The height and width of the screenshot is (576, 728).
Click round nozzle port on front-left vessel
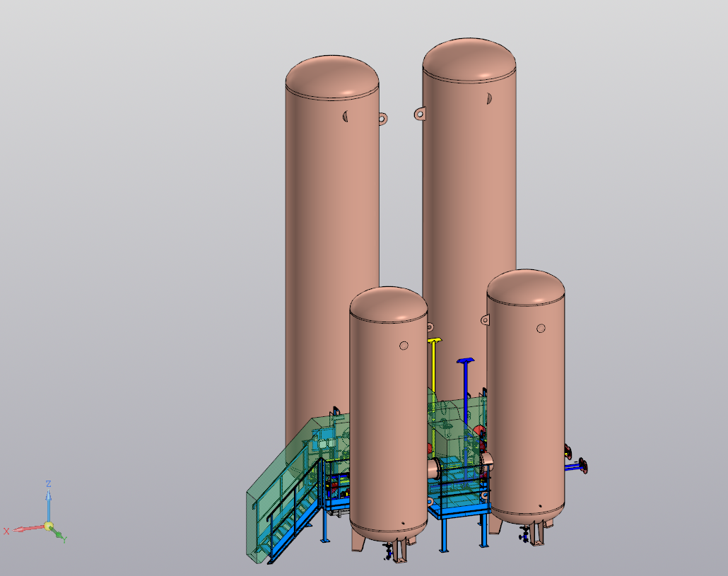coord(404,346)
